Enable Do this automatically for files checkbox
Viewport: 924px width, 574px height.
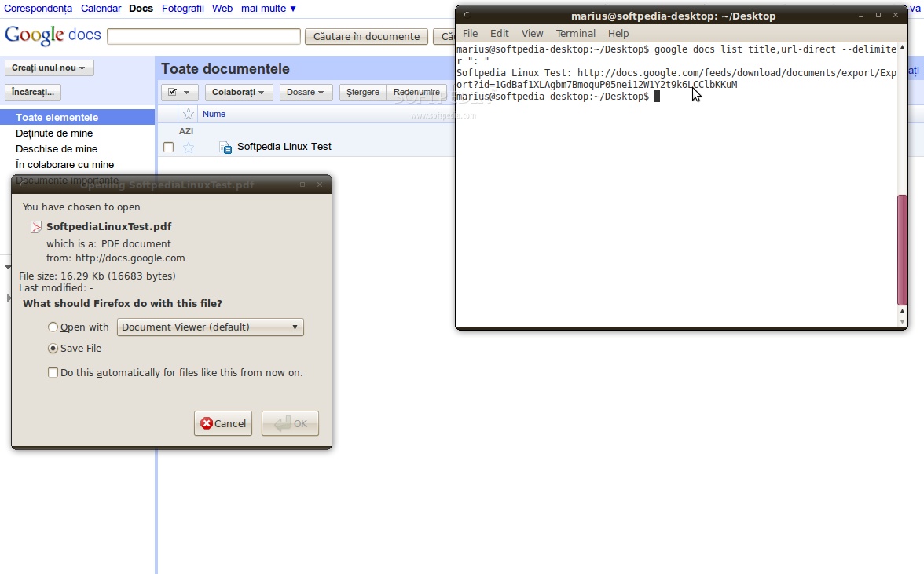point(53,373)
